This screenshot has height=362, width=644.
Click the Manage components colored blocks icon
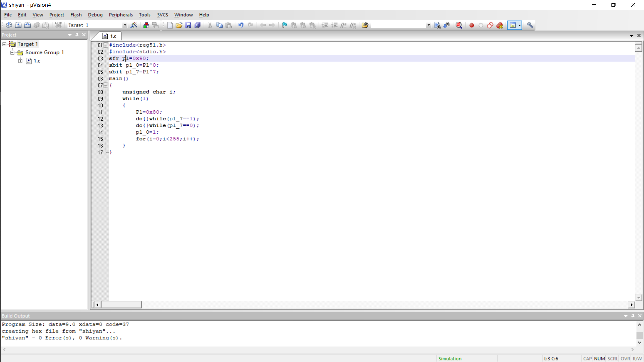click(146, 25)
